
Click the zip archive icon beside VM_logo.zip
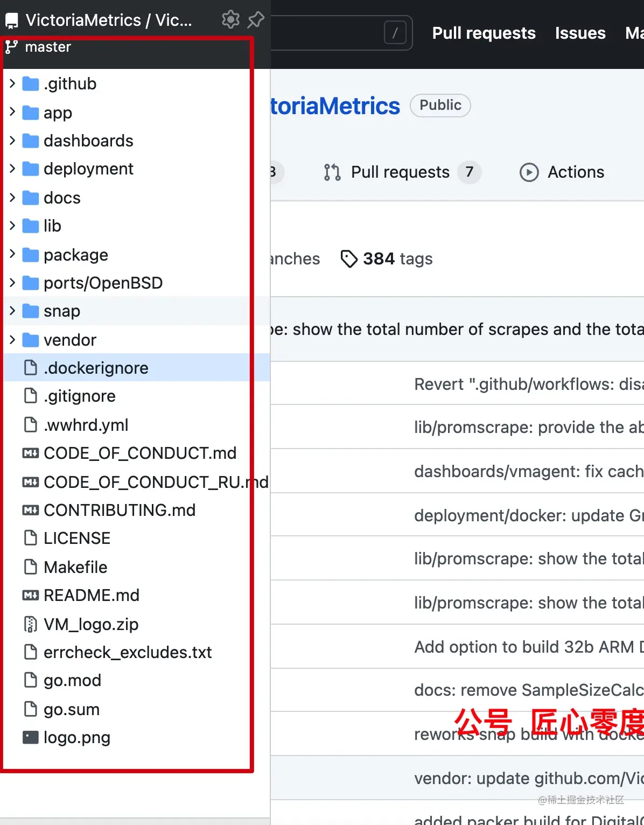coord(31,624)
